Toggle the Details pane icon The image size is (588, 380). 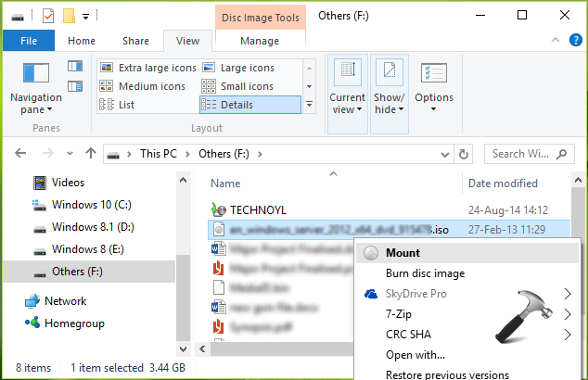(75, 86)
